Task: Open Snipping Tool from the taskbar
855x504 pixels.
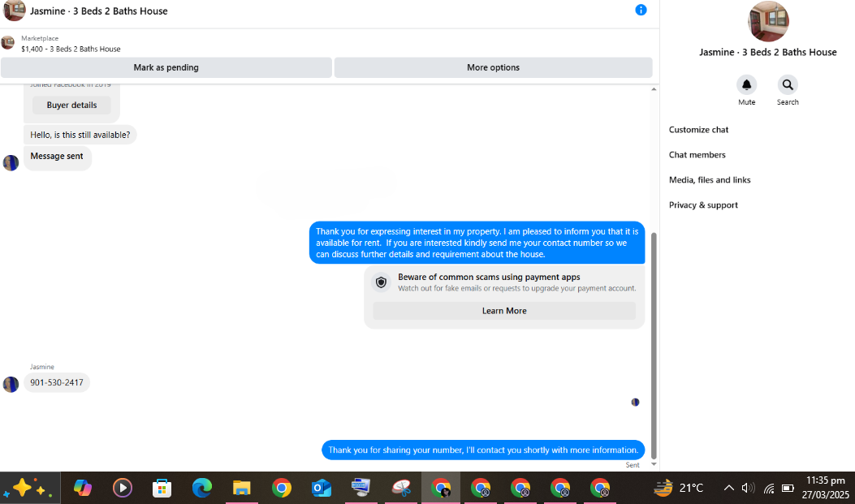Action: click(401, 488)
